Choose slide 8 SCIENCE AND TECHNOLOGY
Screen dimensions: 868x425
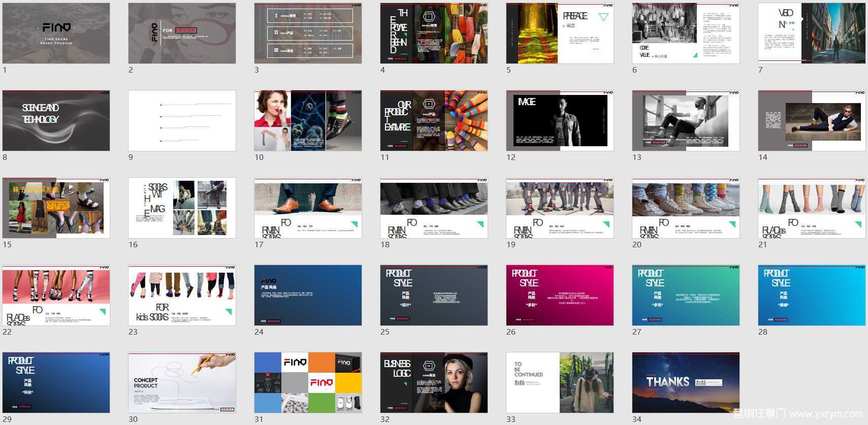(x=56, y=120)
